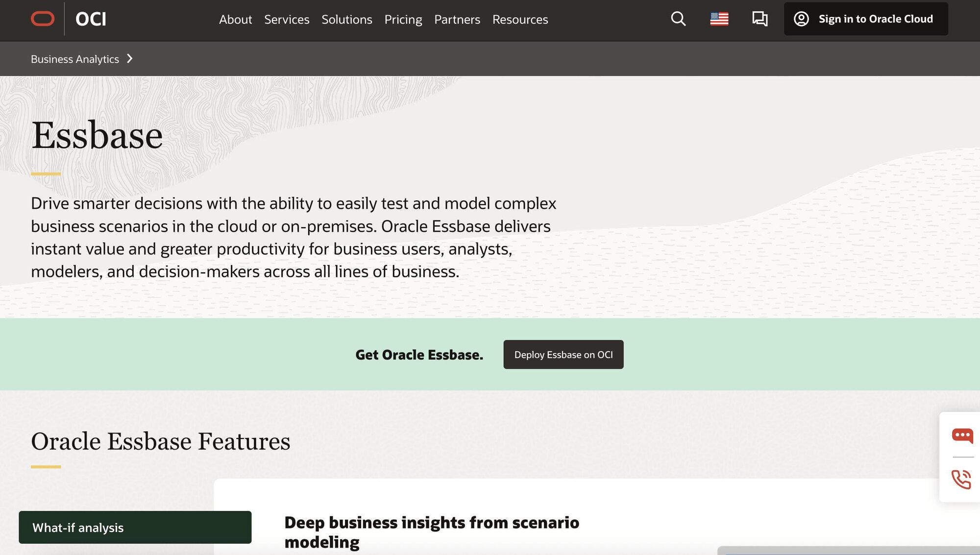Click Sign in to Oracle Cloud button
The width and height of the screenshot is (980, 555).
[866, 19]
